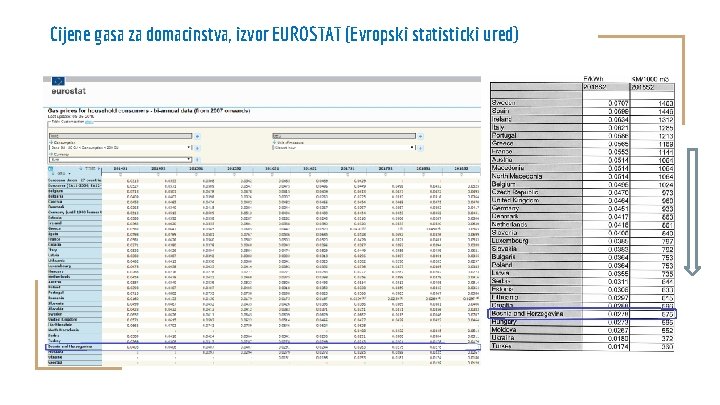Click North Macedonia in the right ranking table

pos(517,176)
